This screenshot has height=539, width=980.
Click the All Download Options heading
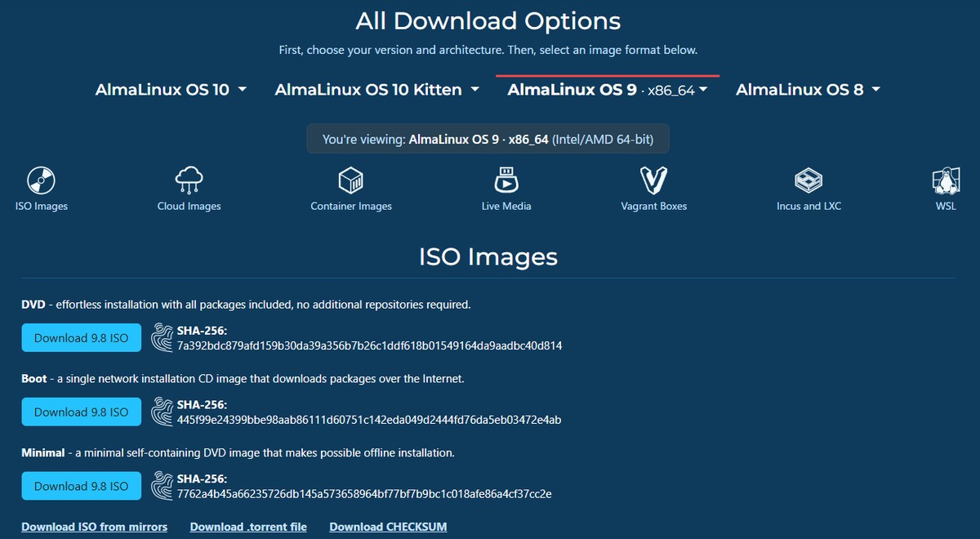point(488,20)
